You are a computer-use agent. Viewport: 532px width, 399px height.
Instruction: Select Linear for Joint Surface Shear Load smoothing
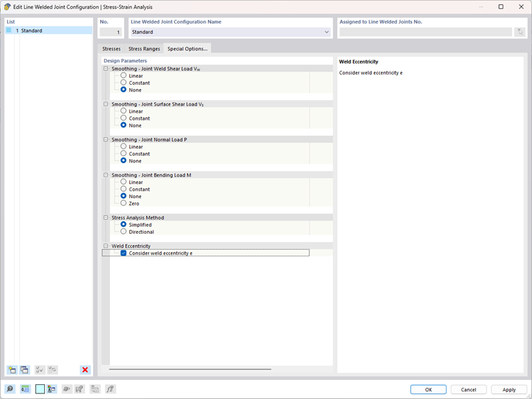(123, 111)
